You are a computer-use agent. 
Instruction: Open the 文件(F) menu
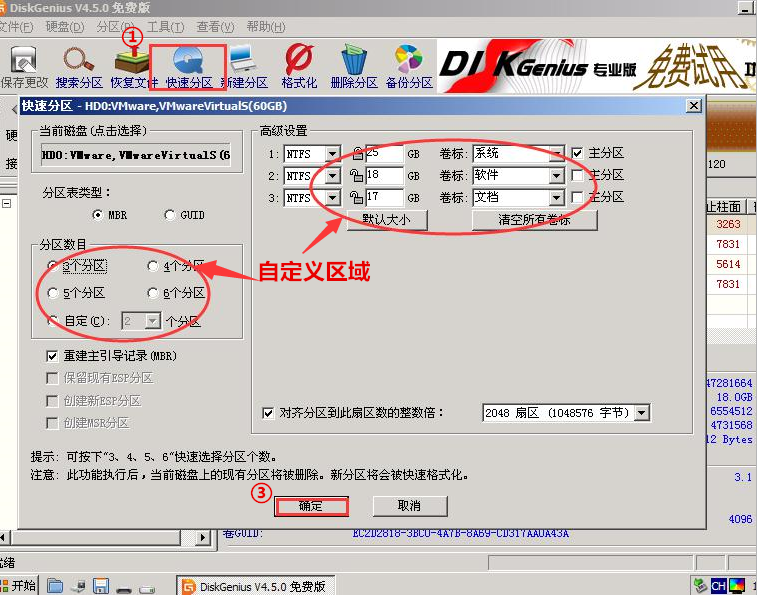pos(16,27)
